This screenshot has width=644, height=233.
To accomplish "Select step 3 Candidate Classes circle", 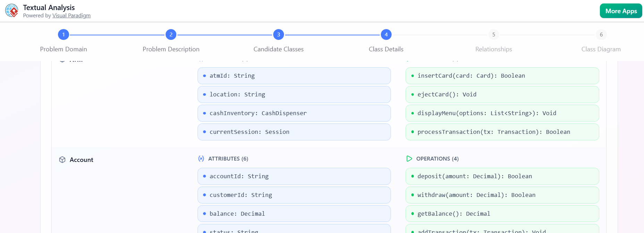I will pos(278,35).
